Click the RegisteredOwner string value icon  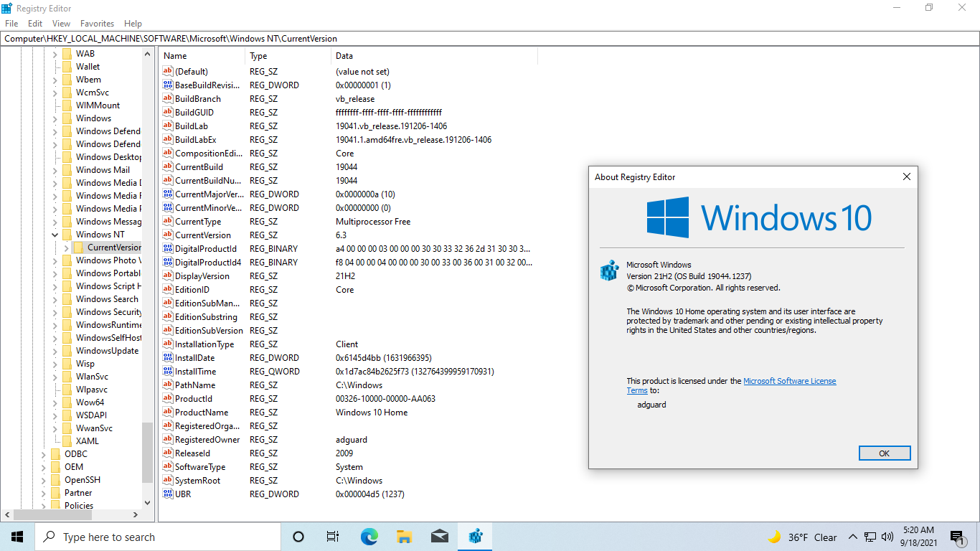click(168, 439)
